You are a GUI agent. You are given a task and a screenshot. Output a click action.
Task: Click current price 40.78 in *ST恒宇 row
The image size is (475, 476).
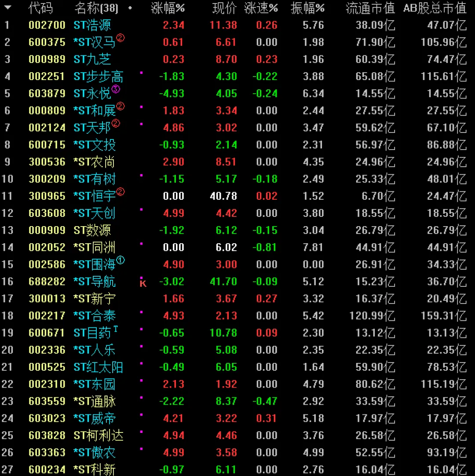pos(223,196)
